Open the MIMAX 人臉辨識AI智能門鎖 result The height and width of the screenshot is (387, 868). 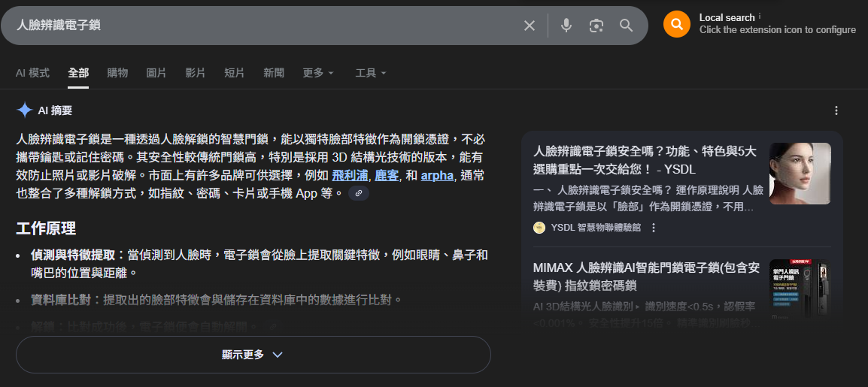[645, 277]
